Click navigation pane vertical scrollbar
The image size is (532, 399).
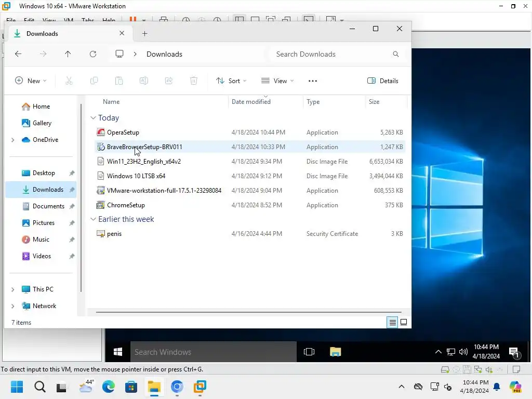click(81, 198)
